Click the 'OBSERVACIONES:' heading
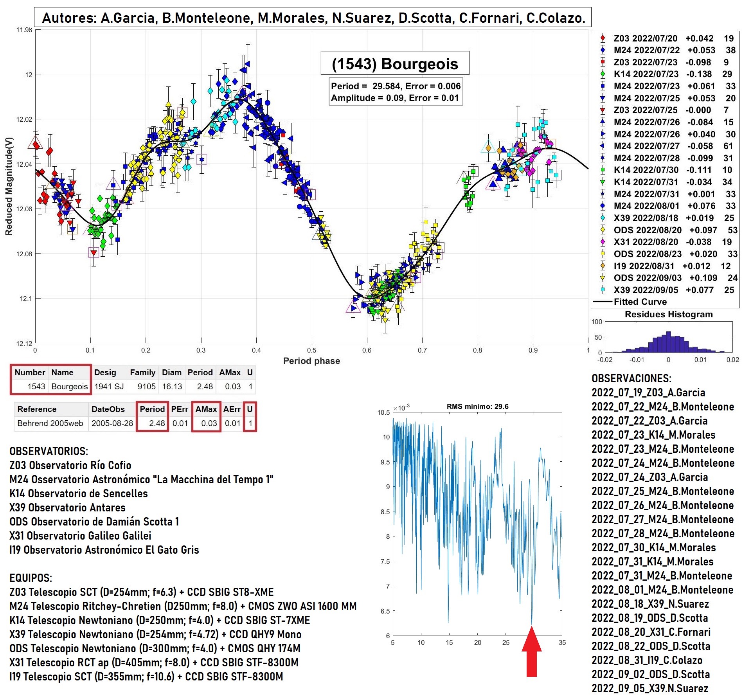 pyautogui.click(x=631, y=378)
